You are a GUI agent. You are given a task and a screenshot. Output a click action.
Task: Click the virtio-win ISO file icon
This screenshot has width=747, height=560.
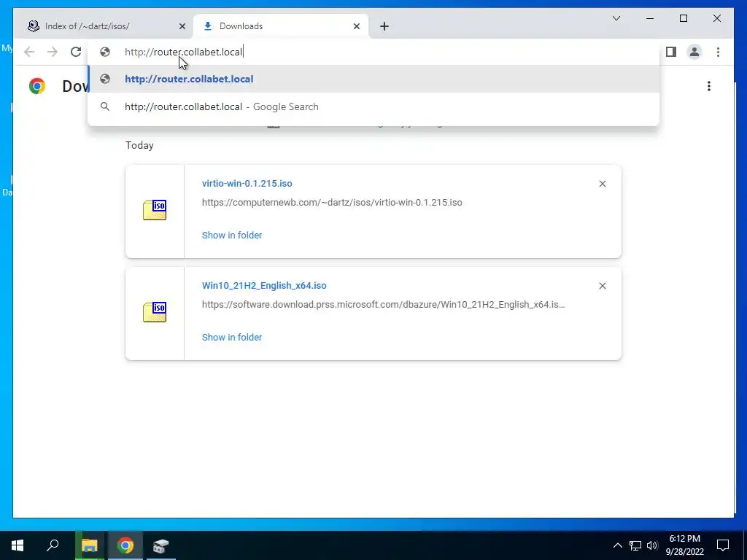[155, 210]
